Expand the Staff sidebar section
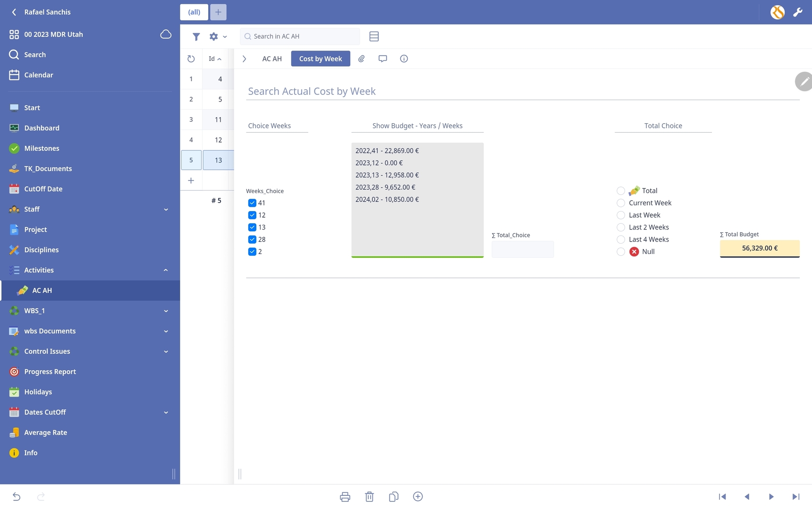812x508 pixels. coord(166,209)
